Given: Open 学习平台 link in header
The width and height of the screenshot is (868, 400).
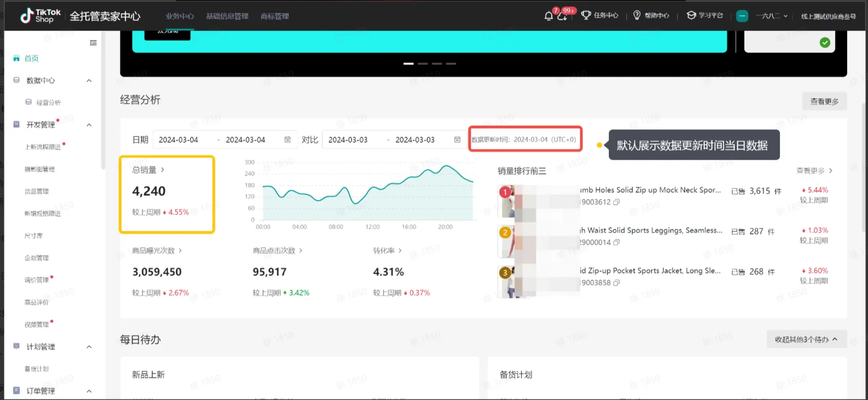Looking at the screenshot, I should 711,15.
